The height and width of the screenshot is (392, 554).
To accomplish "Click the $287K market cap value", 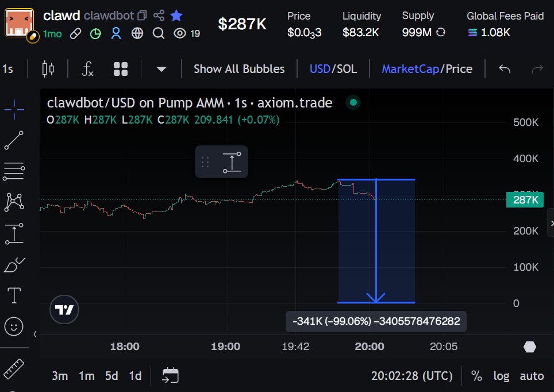I will 242,24.
